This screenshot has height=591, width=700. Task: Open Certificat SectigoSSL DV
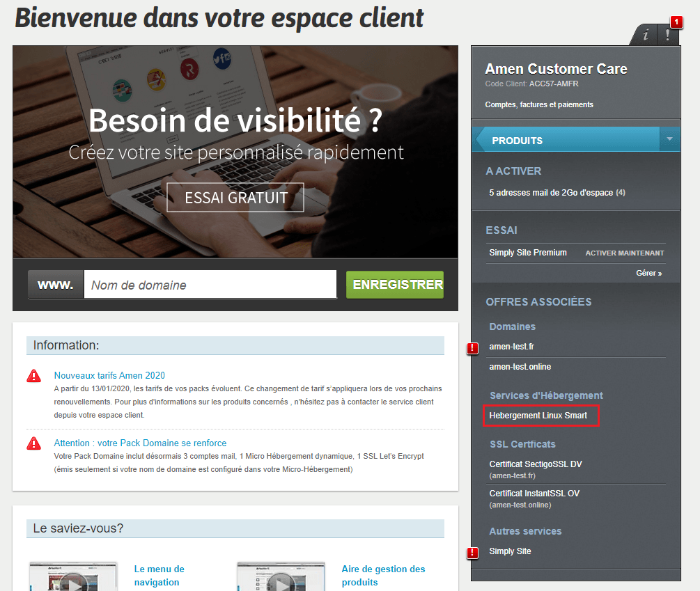[535, 464]
